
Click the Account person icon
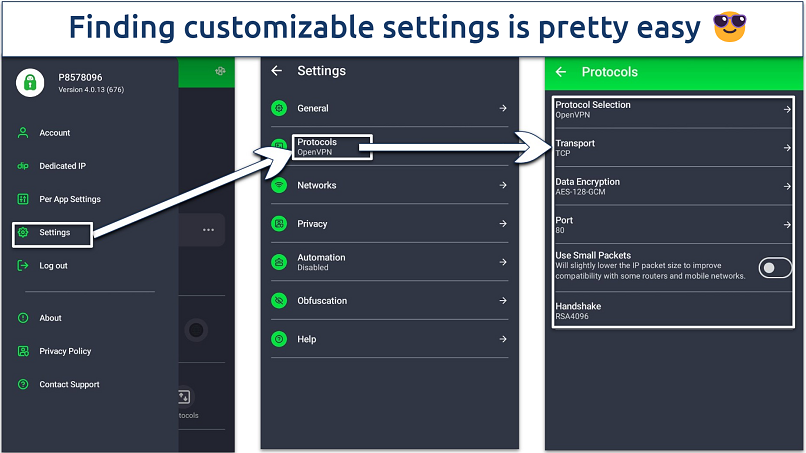22,133
